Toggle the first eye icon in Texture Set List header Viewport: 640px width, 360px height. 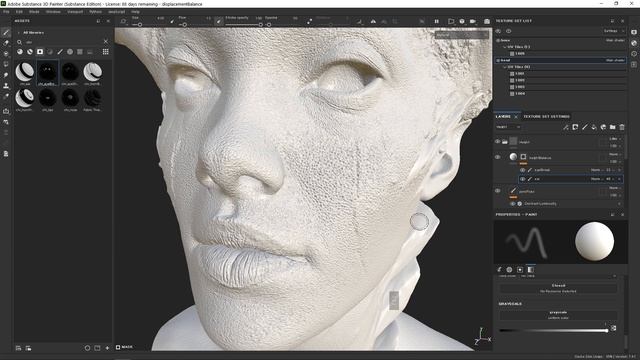tap(498, 31)
